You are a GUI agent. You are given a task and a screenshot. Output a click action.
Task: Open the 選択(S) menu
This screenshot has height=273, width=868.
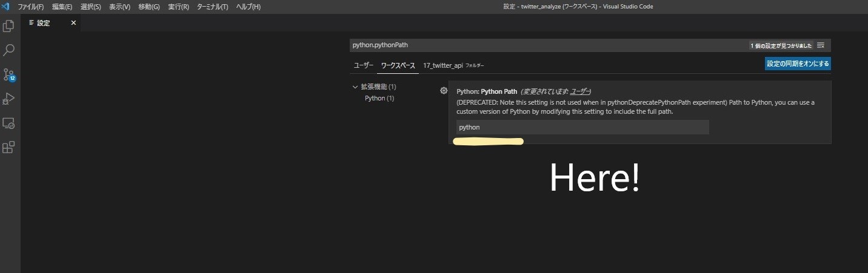pos(91,7)
